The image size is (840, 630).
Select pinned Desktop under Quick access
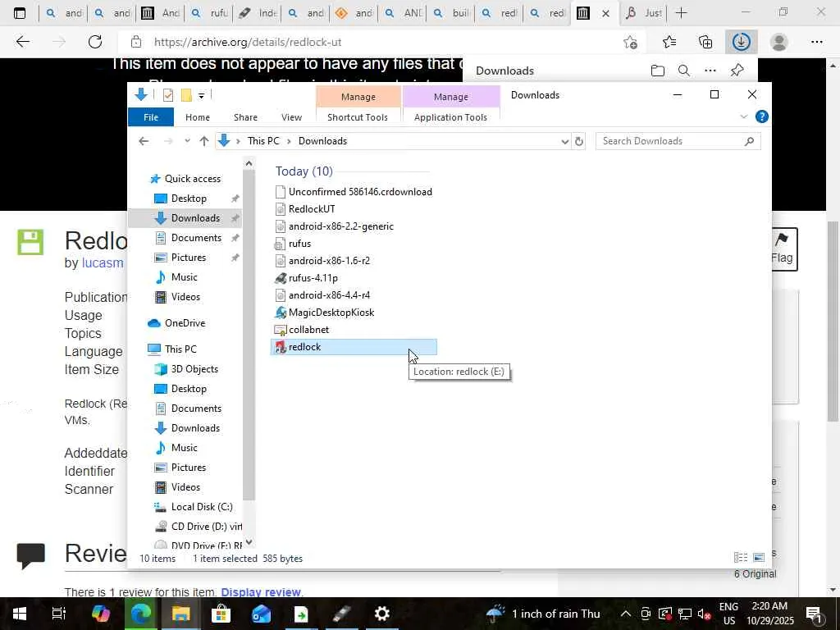[189, 199]
